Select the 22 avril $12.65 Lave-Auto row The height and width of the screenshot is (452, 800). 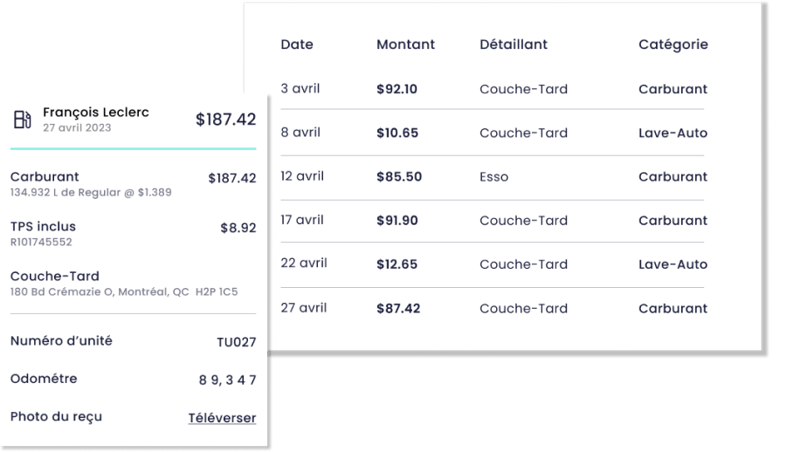point(492,264)
